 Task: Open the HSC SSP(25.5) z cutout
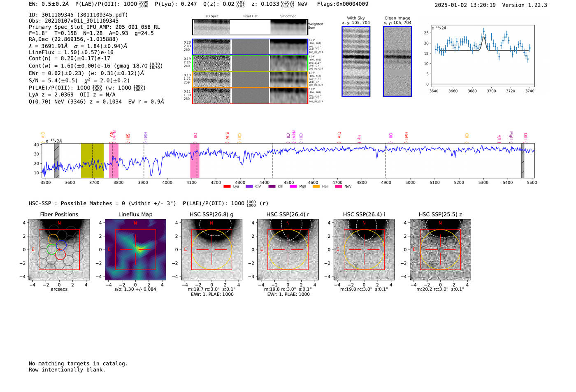click(x=440, y=249)
